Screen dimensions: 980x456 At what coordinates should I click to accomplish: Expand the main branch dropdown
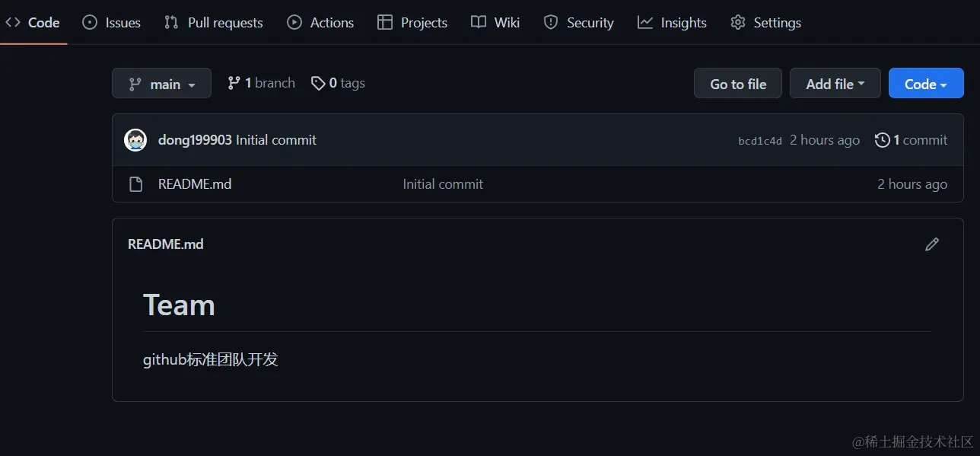[x=161, y=84]
